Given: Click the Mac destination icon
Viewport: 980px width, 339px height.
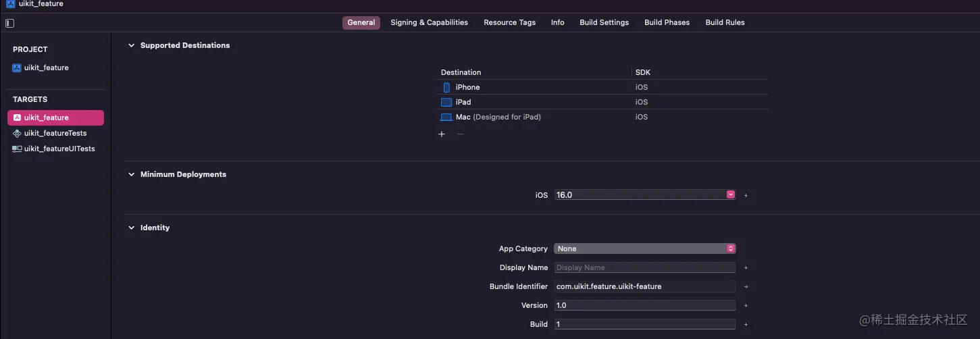Looking at the screenshot, I should (x=446, y=117).
